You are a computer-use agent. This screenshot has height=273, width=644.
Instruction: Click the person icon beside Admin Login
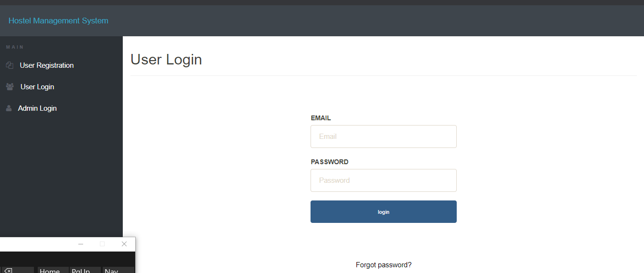point(9,108)
